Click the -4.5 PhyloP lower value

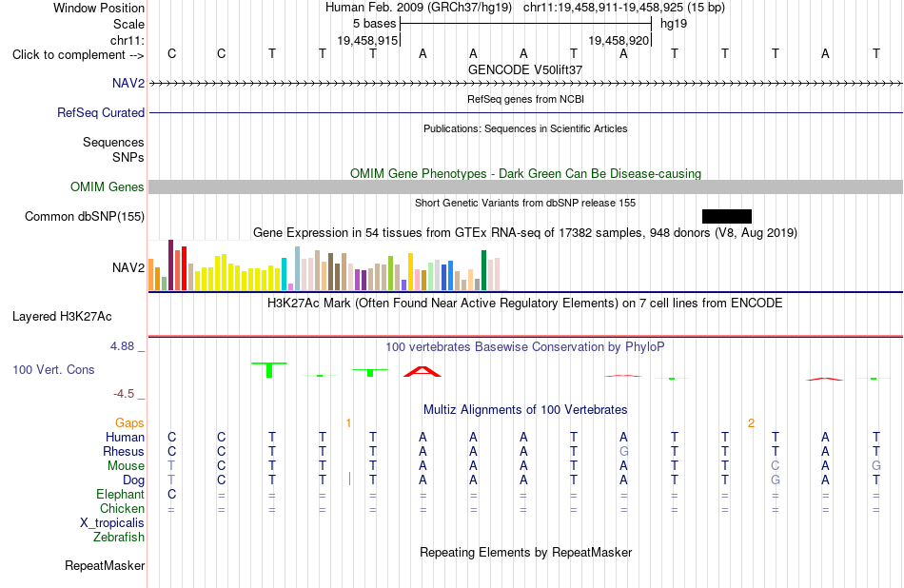(124, 394)
